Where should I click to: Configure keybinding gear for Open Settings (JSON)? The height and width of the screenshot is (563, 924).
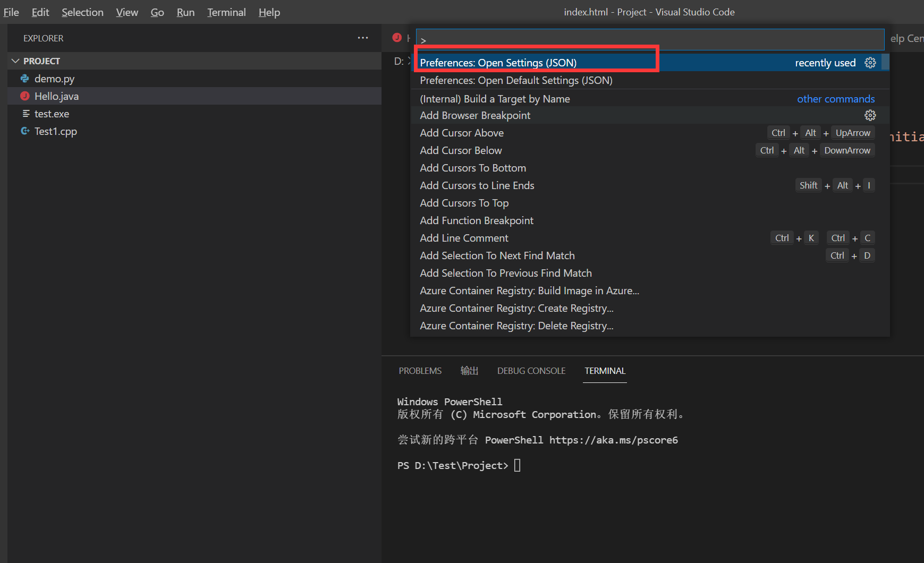point(870,63)
